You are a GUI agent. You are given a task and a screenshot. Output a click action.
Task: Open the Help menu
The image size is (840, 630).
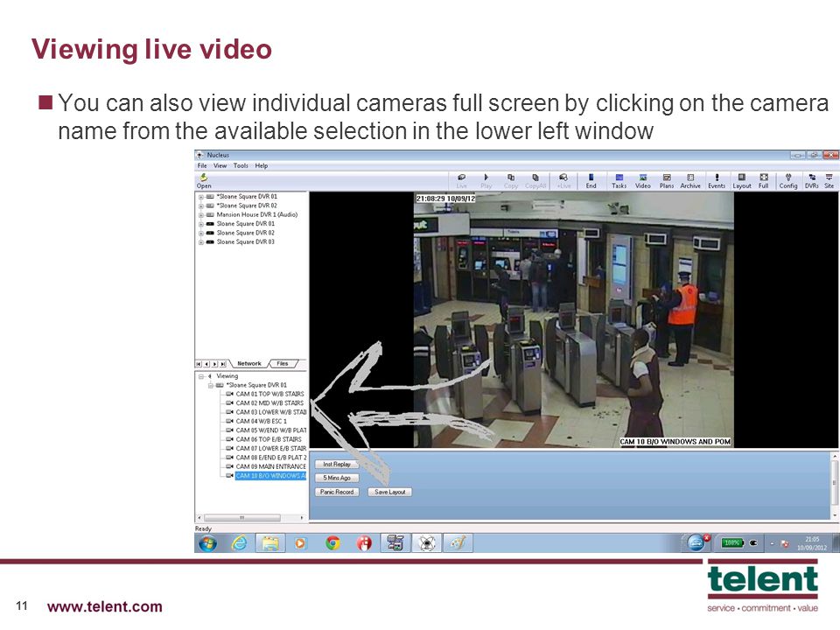(262, 166)
